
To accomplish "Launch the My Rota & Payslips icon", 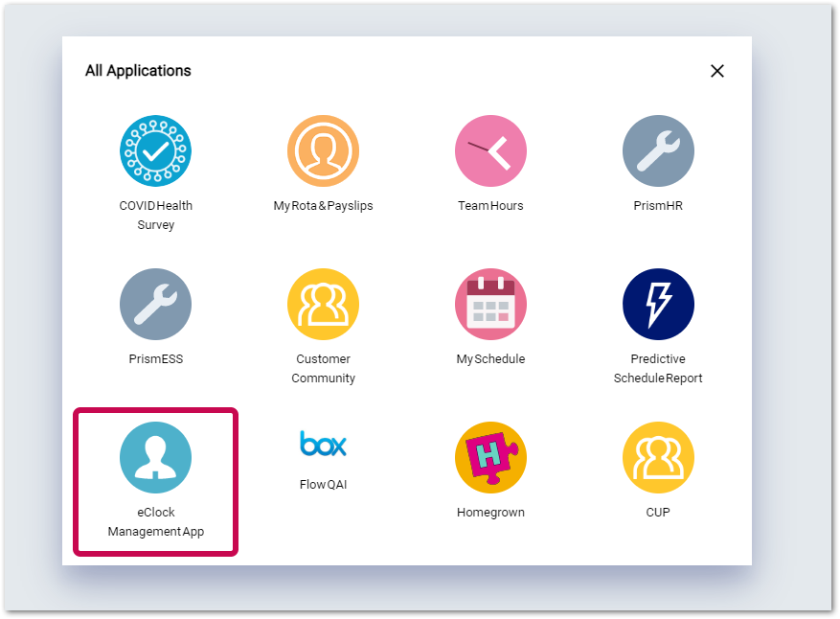I will (x=323, y=150).
